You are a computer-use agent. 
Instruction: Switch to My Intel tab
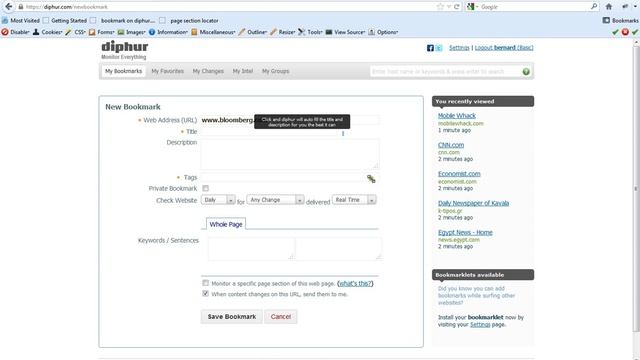pos(243,71)
